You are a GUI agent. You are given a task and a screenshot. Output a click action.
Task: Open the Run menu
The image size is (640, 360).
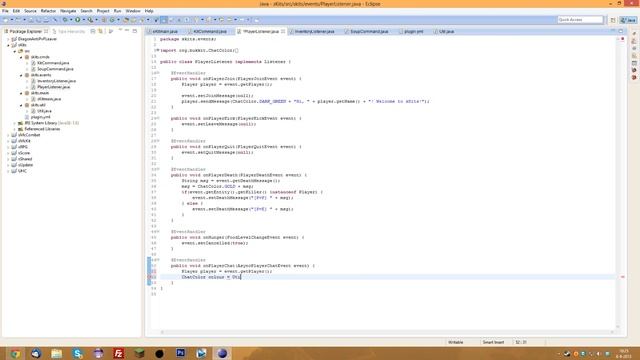tap(118, 11)
